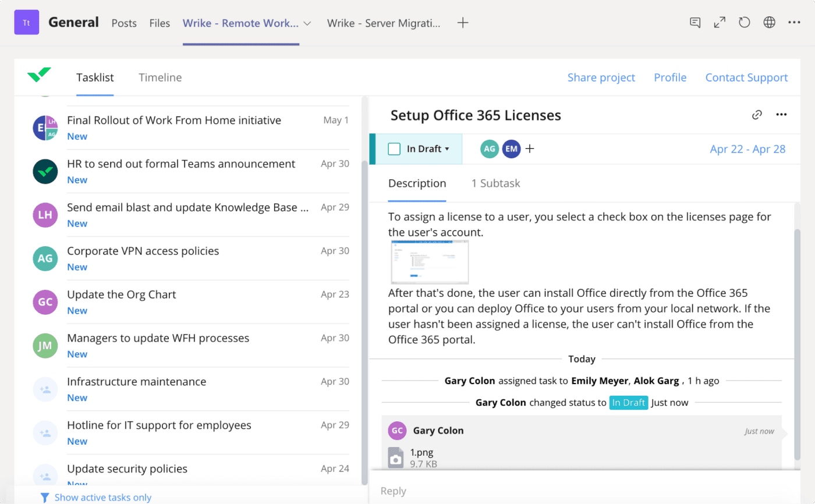
Task: Click the In Draft status label in activity
Action: click(x=629, y=403)
